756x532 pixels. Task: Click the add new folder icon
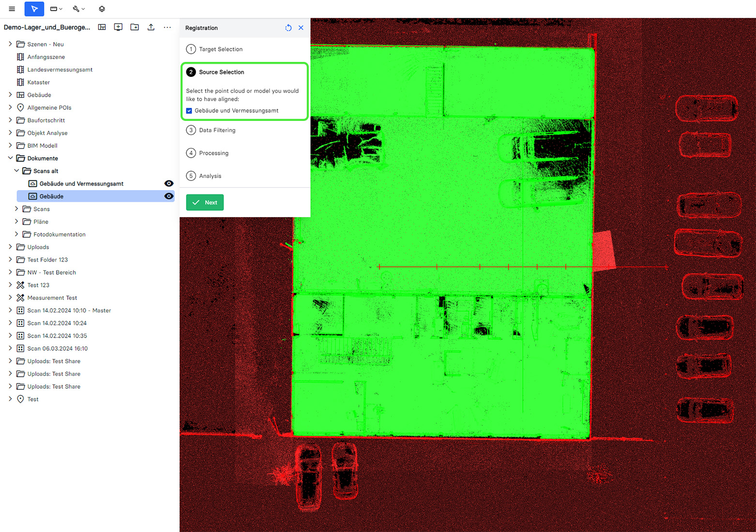click(x=135, y=27)
